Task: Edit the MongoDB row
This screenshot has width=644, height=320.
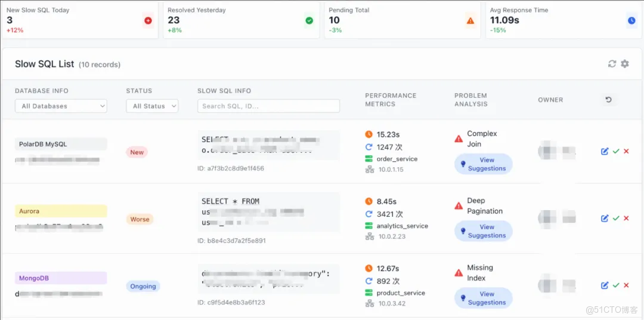Action: pyautogui.click(x=605, y=285)
